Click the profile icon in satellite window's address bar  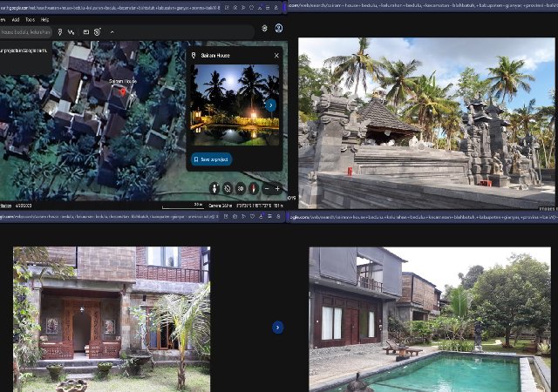pos(276,7)
